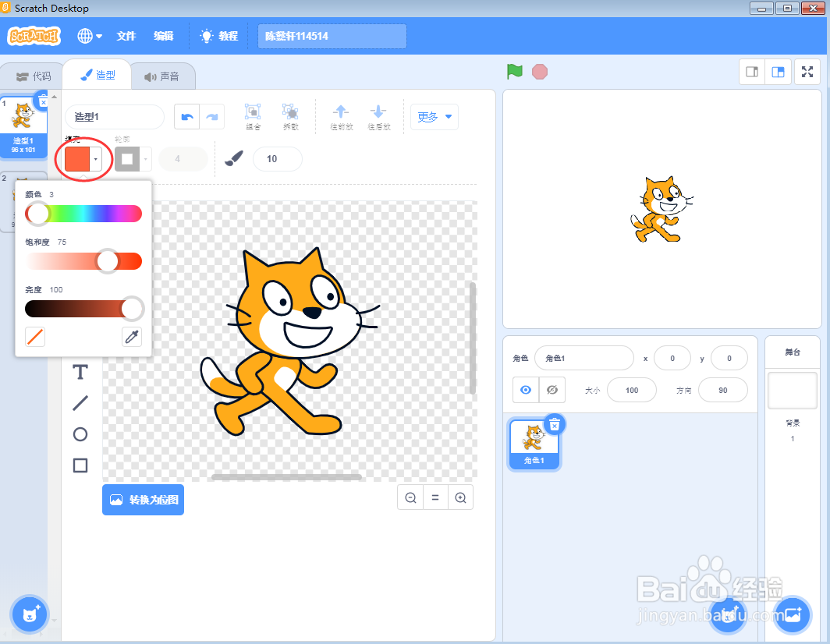Select the 角色1 sprite thumbnail
The image size is (830, 644).
pos(534,444)
